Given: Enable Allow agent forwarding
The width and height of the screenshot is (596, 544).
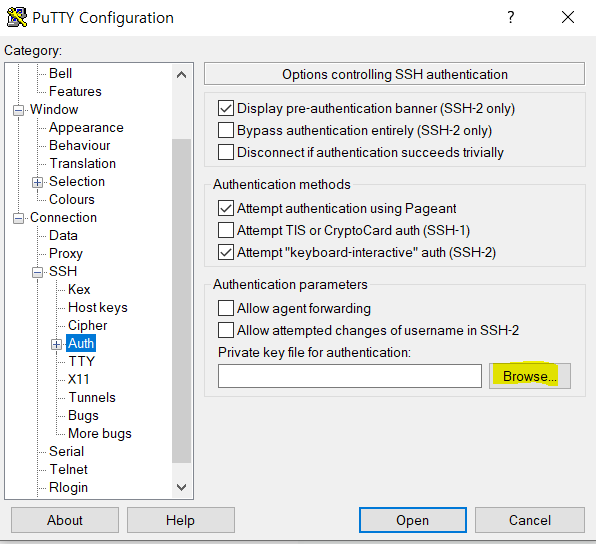Looking at the screenshot, I should click(226, 308).
